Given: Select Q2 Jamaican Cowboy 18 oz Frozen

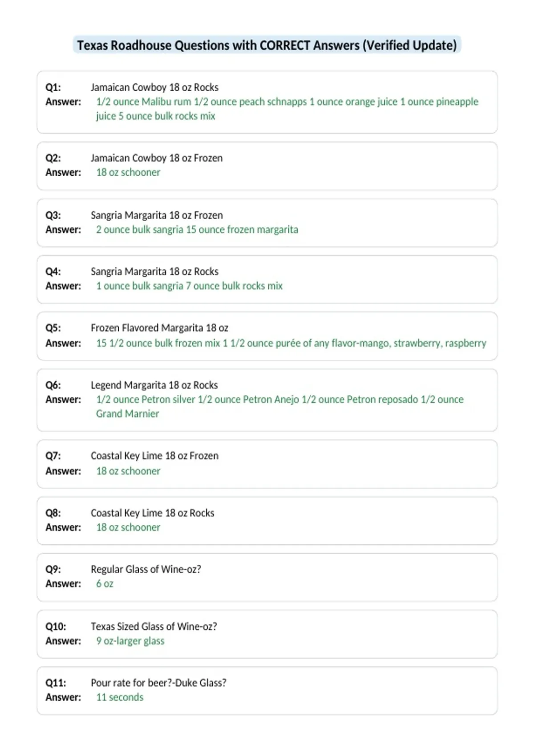Looking at the screenshot, I should pos(157,158).
